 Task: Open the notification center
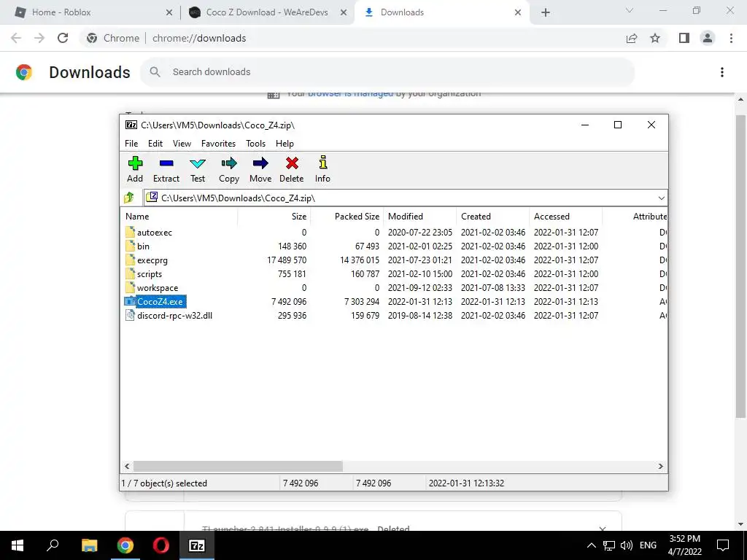point(723,545)
